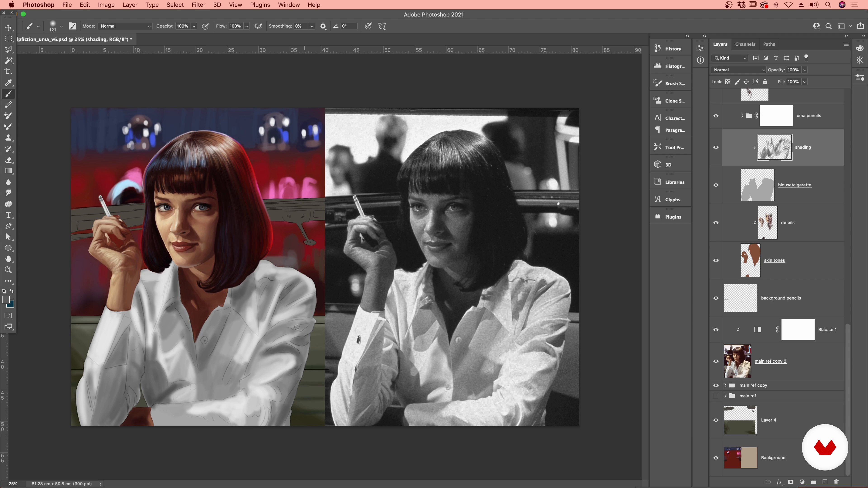Select the Pencil tool
The width and height of the screenshot is (868, 488).
coord(8,105)
